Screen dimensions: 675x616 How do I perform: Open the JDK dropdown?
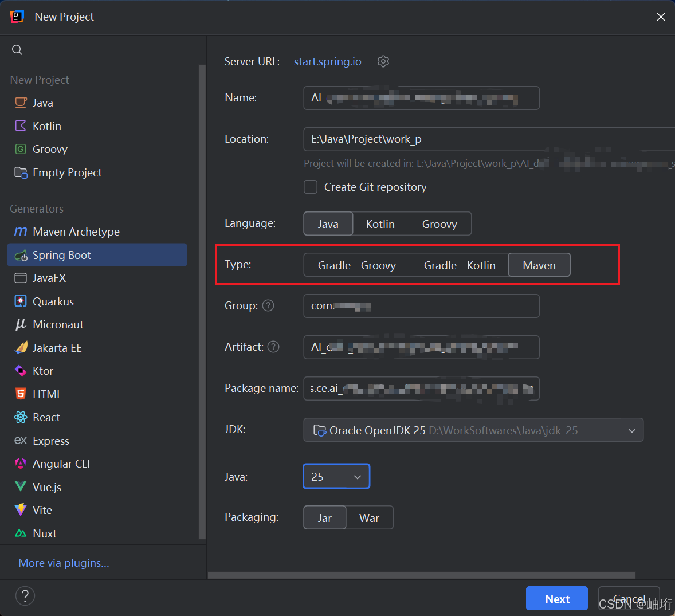(473, 430)
